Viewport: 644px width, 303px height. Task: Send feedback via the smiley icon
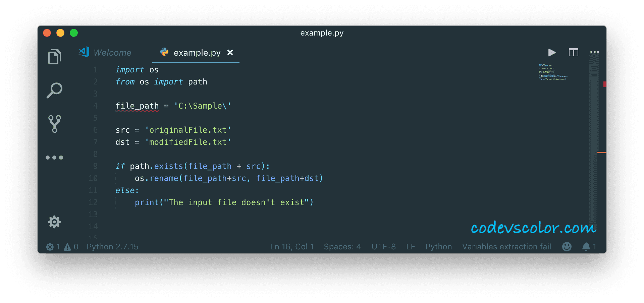(x=567, y=247)
